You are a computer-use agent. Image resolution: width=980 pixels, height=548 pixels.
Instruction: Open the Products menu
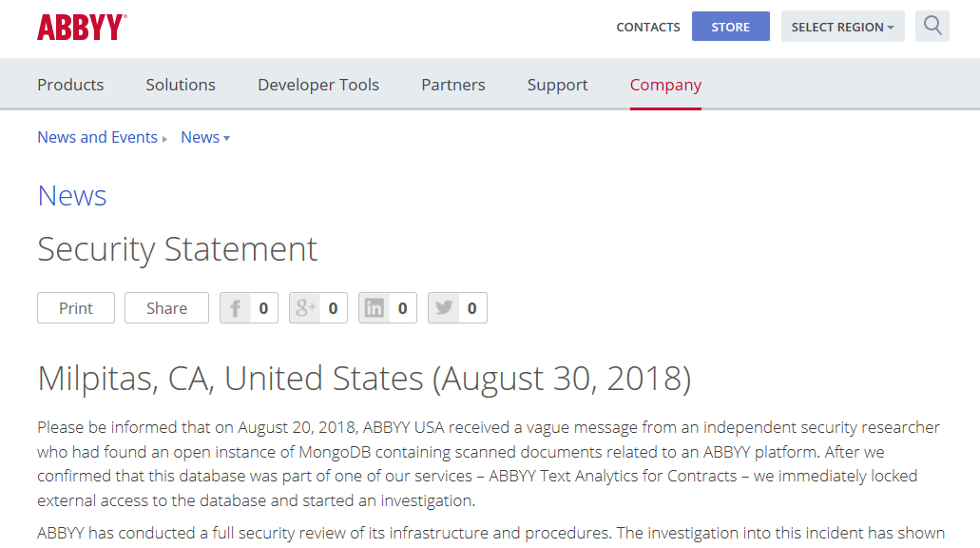click(70, 85)
